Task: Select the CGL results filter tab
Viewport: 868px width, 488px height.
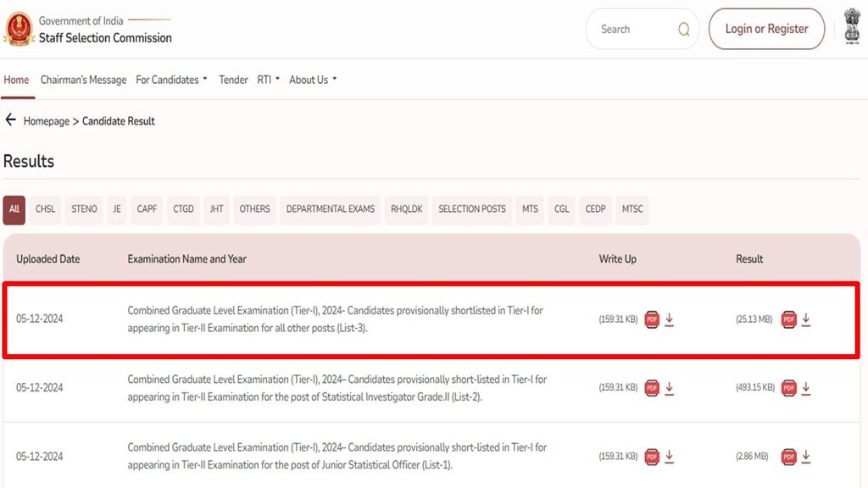Action: 561,209
